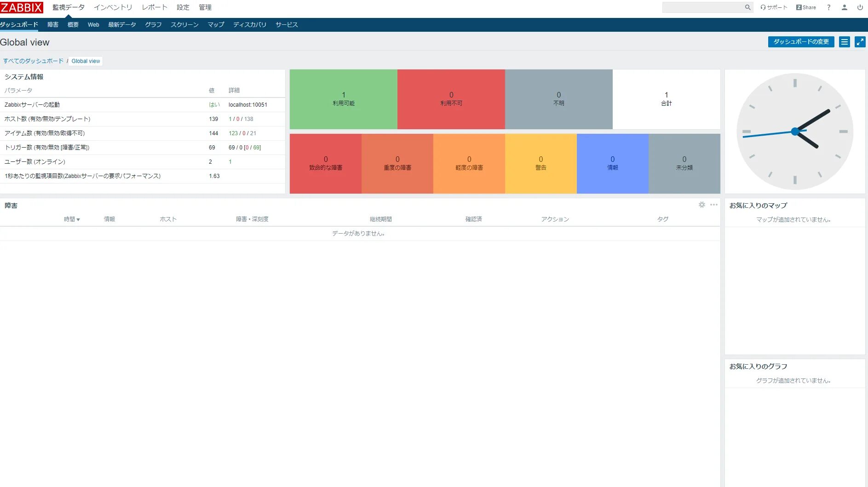Open すべてのダッシュボード breadcrumb link
Viewport: 868px width, 487px height.
click(x=33, y=61)
